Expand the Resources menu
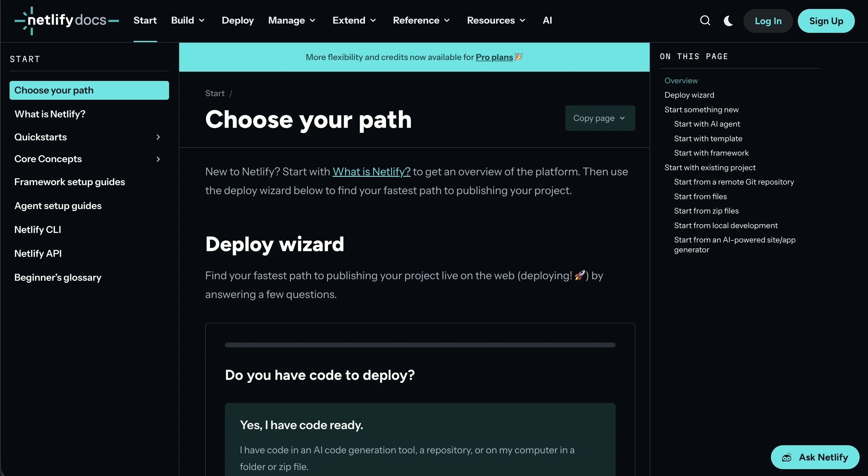 (x=496, y=21)
